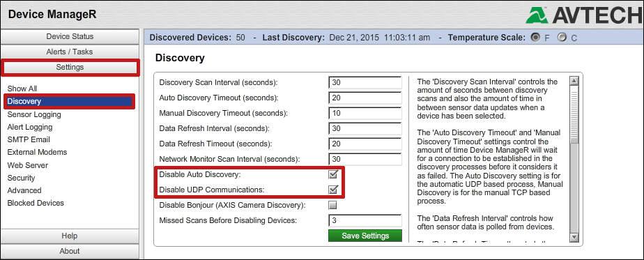
Task: Select Celsius temperature scale
Action: 562,38
